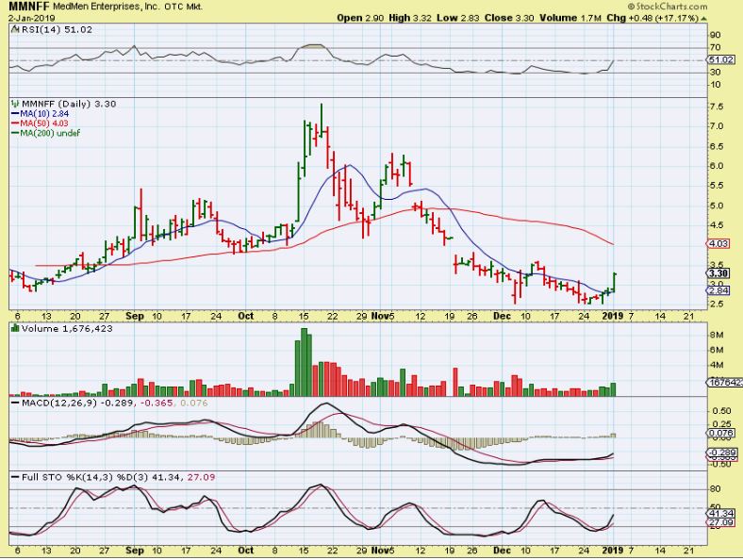The image size is (743, 560).
Task: Open the StockCharts.com copyright link
Action: [668, 7]
